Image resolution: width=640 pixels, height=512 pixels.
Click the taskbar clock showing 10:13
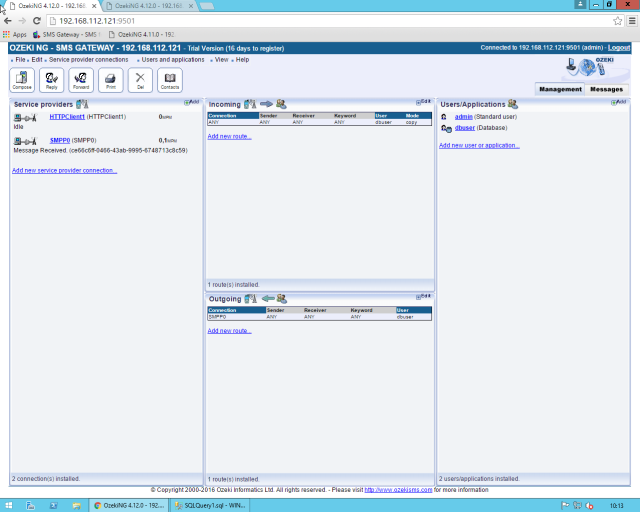616,505
